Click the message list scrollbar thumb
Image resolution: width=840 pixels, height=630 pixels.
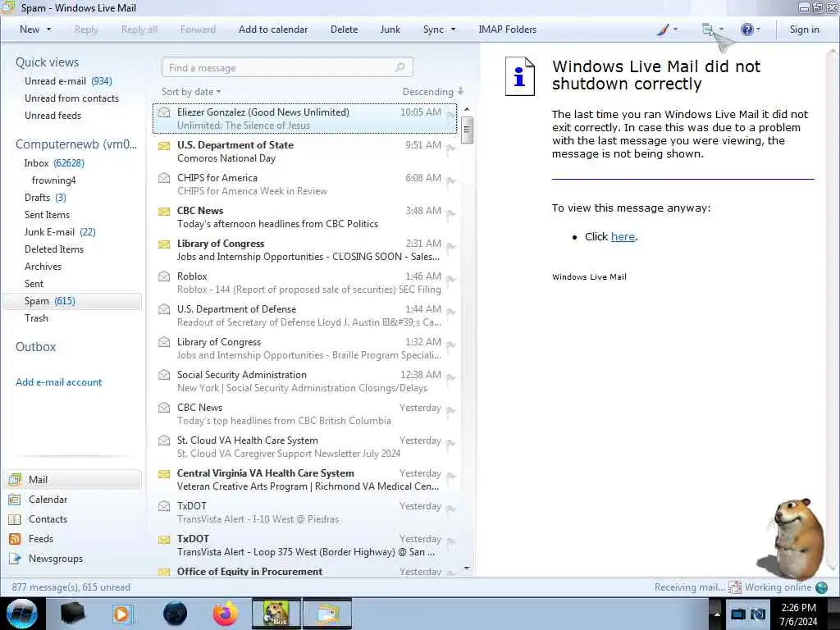pos(467,130)
